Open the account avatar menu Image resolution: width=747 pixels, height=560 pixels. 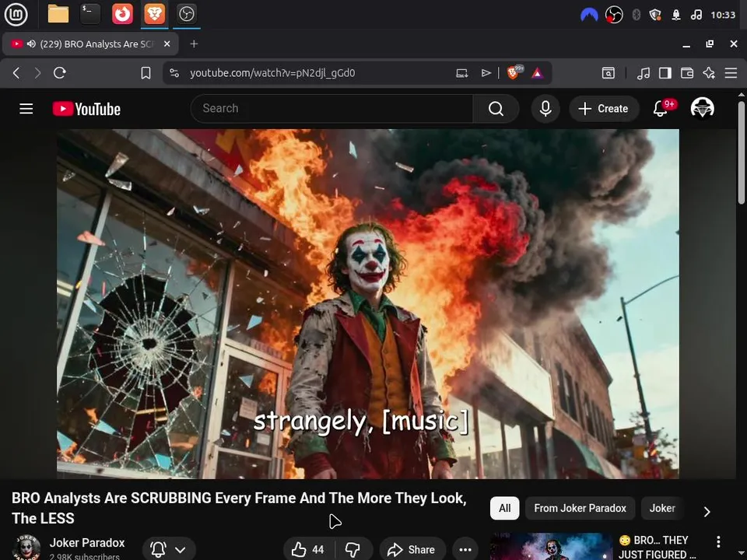(702, 107)
